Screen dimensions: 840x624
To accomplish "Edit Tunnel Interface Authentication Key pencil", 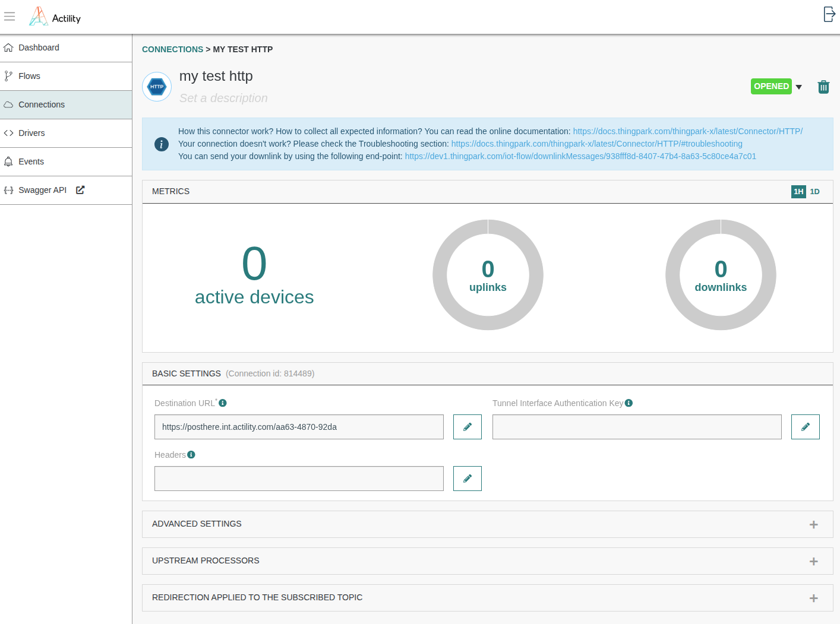I will pyautogui.click(x=806, y=427).
